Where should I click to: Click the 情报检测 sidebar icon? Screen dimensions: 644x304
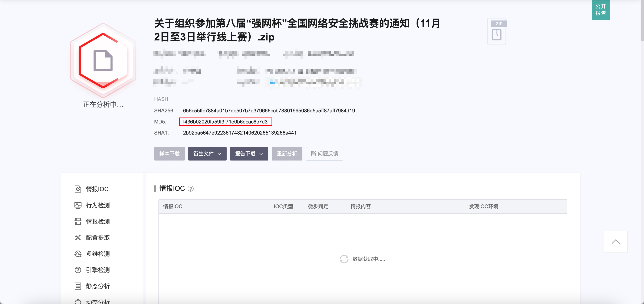pyautogui.click(x=78, y=221)
